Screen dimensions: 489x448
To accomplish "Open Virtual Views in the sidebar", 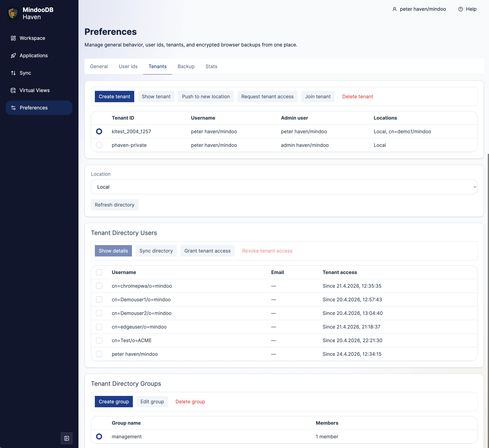I will tap(34, 90).
